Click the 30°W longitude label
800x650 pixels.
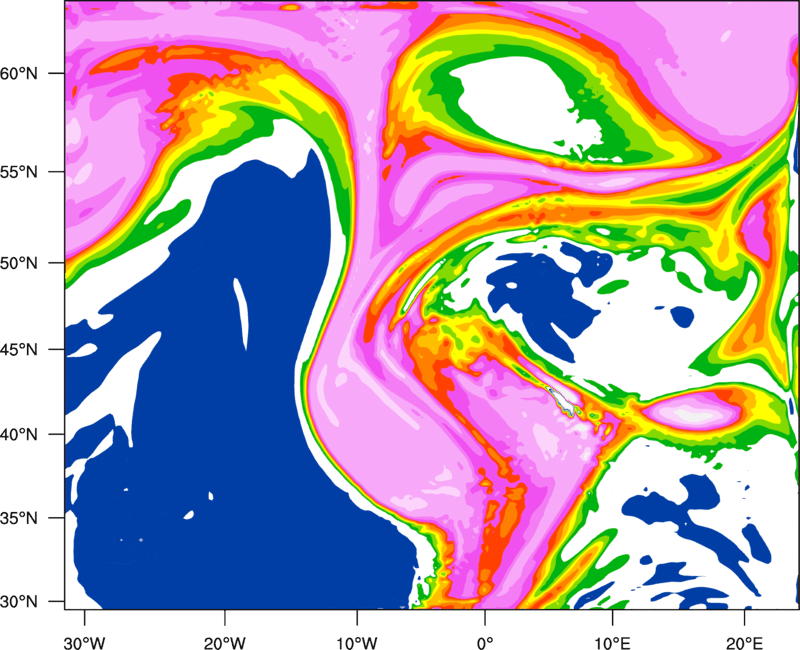click(85, 643)
